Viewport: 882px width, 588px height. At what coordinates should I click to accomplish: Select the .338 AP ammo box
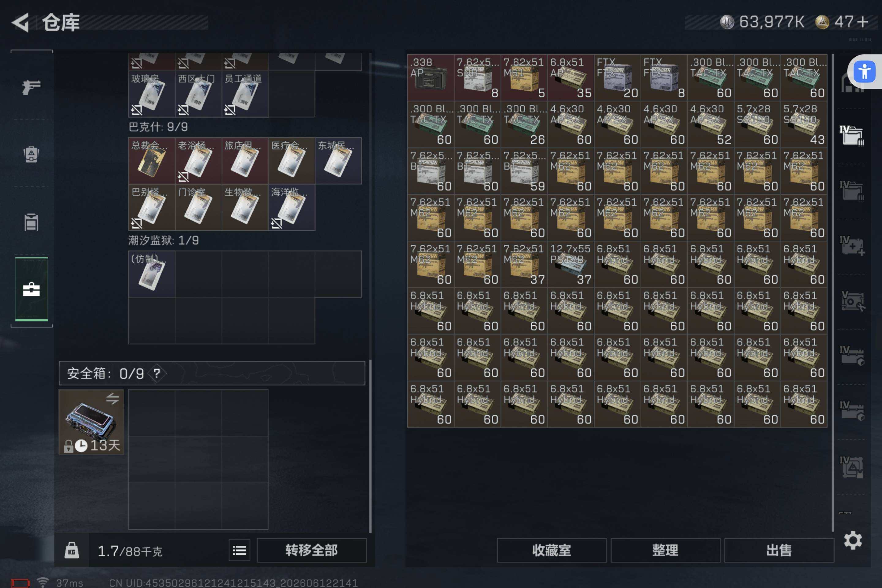pyautogui.click(x=431, y=77)
